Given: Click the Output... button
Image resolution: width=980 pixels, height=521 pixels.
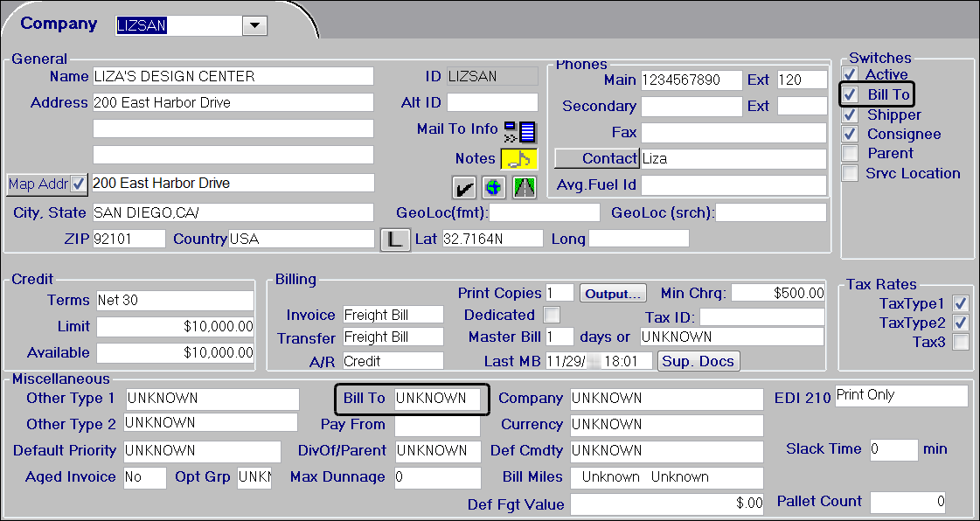Looking at the screenshot, I should pos(613,294).
